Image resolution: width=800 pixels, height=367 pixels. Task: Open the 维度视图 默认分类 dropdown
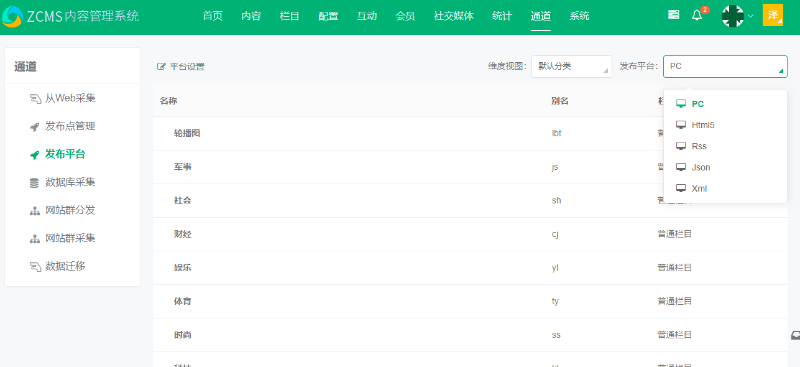pyautogui.click(x=571, y=66)
